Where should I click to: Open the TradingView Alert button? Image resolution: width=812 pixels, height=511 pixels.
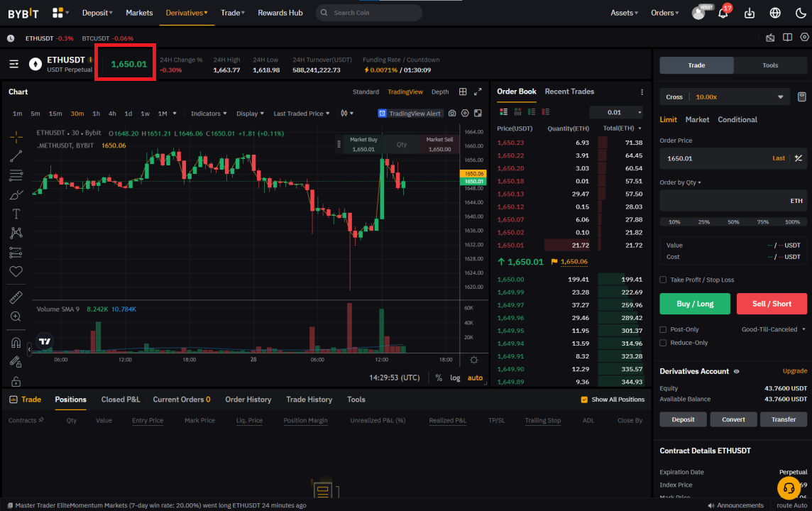point(410,114)
